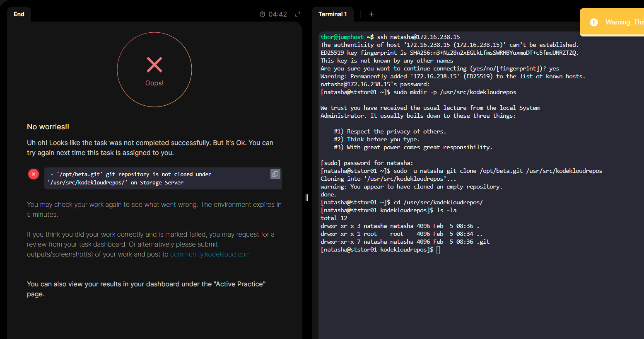Click the 'request for a review' paragraph

tap(151, 245)
